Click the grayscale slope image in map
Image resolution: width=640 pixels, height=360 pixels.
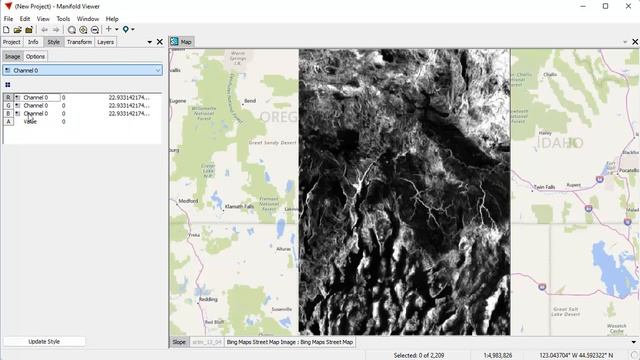pyautogui.click(x=404, y=192)
